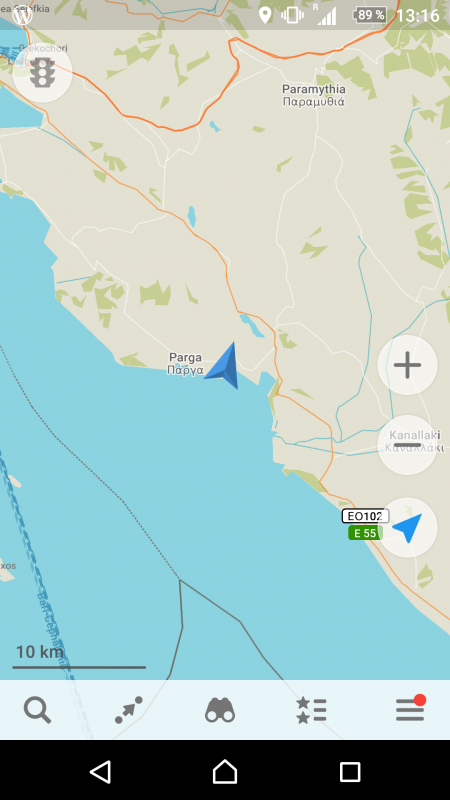Tap the 10 km scale bar

click(79, 657)
